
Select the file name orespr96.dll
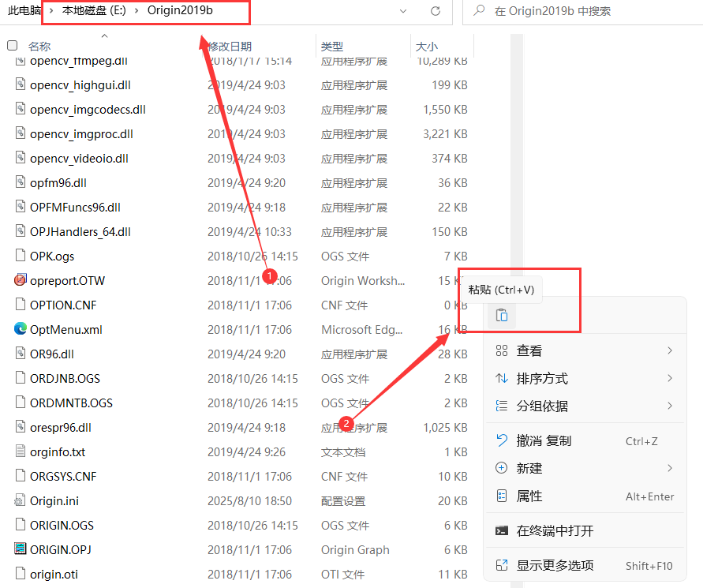click(61, 428)
